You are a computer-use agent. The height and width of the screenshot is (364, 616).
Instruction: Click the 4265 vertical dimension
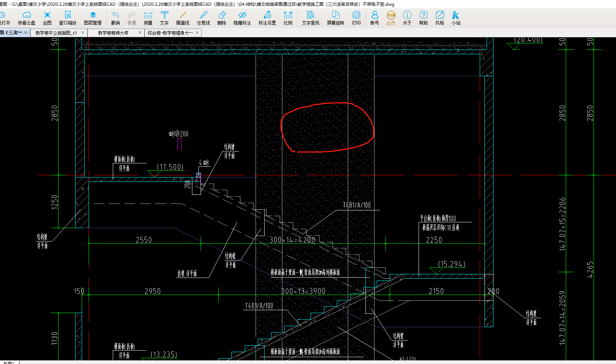point(590,270)
